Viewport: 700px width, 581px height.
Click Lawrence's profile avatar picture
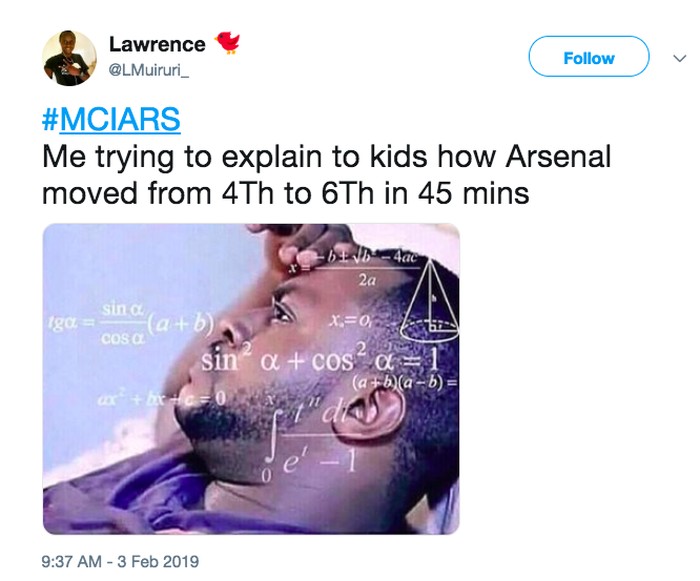[69, 58]
